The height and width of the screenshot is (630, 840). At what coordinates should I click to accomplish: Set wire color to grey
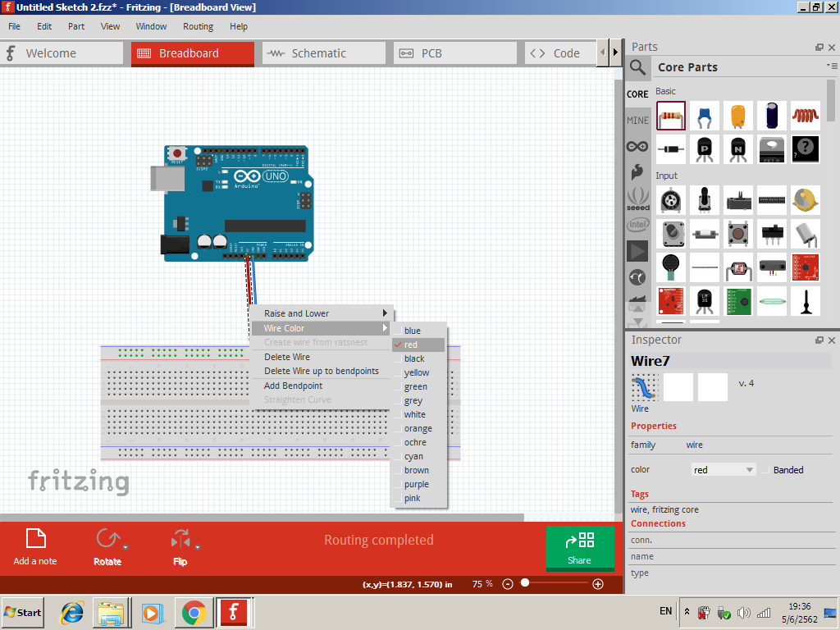click(418, 400)
